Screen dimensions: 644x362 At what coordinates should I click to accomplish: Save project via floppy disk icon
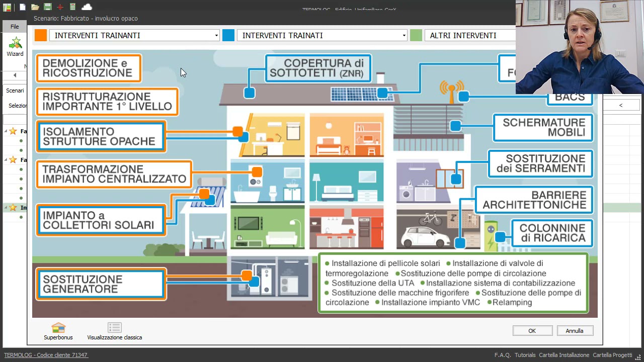tap(47, 7)
